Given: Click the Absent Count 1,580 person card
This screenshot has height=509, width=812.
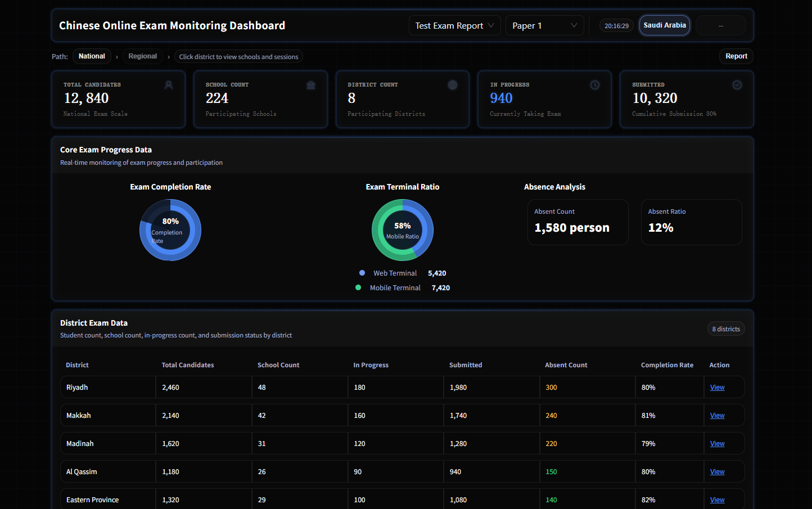Looking at the screenshot, I should [x=578, y=222].
